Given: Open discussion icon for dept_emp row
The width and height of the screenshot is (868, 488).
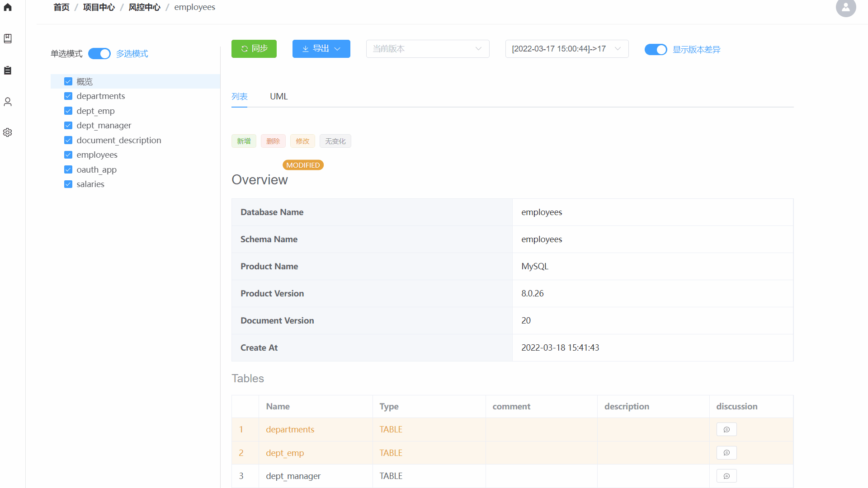Looking at the screenshot, I should [x=726, y=453].
